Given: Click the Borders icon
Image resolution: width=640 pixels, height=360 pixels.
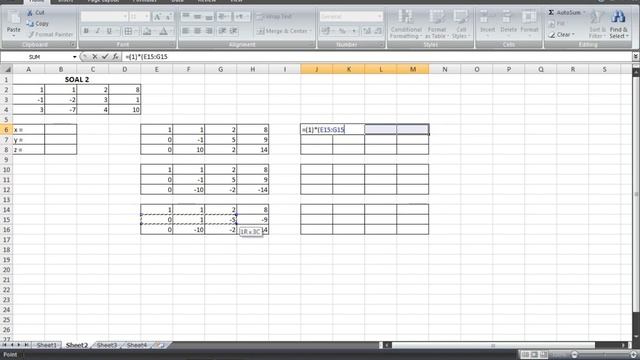Looking at the screenshot, I should click(x=128, y=31).
